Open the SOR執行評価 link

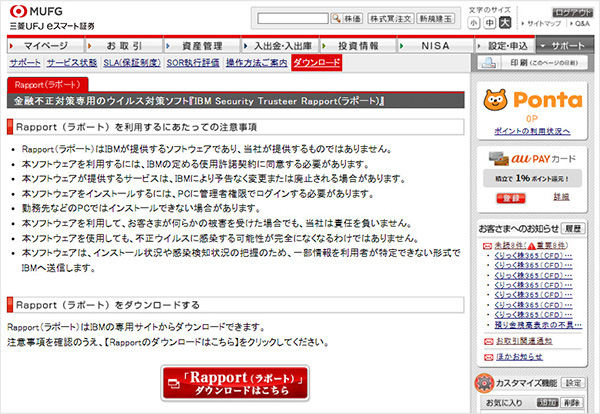point(193,63)
